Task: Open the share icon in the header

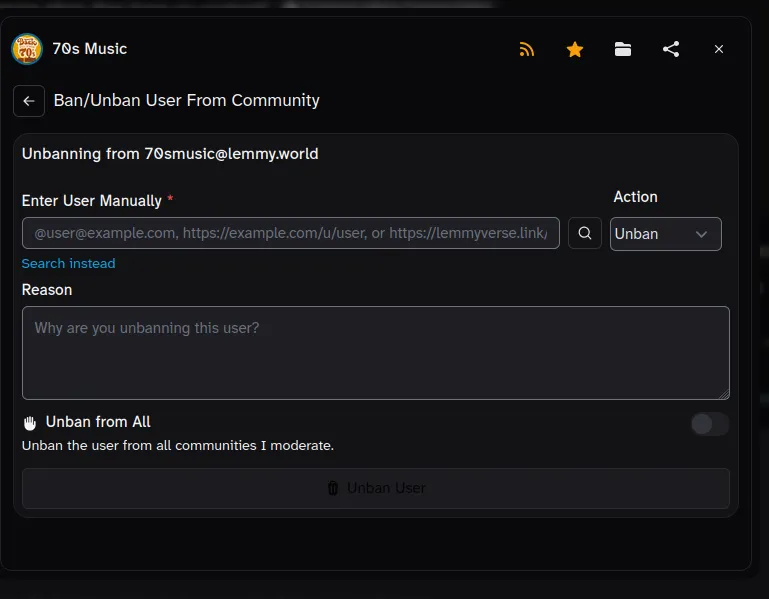Action: (671, 49)
